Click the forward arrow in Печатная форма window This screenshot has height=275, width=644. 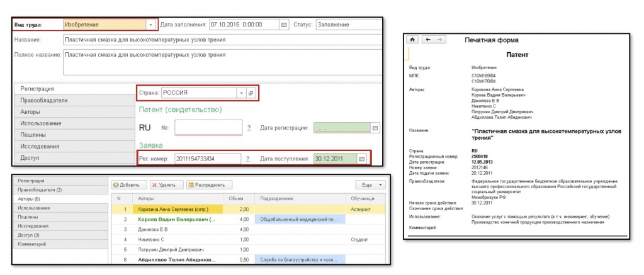[x=439, y=40]
